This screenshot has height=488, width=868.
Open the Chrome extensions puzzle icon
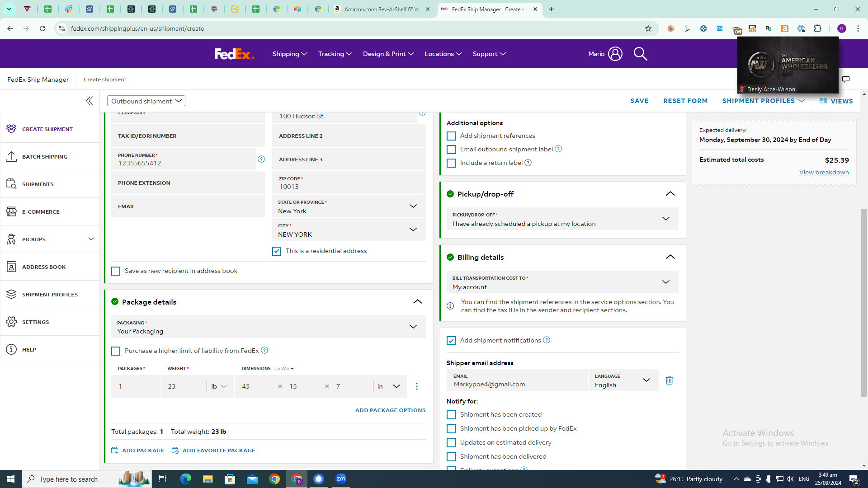[x=817, y=28]
